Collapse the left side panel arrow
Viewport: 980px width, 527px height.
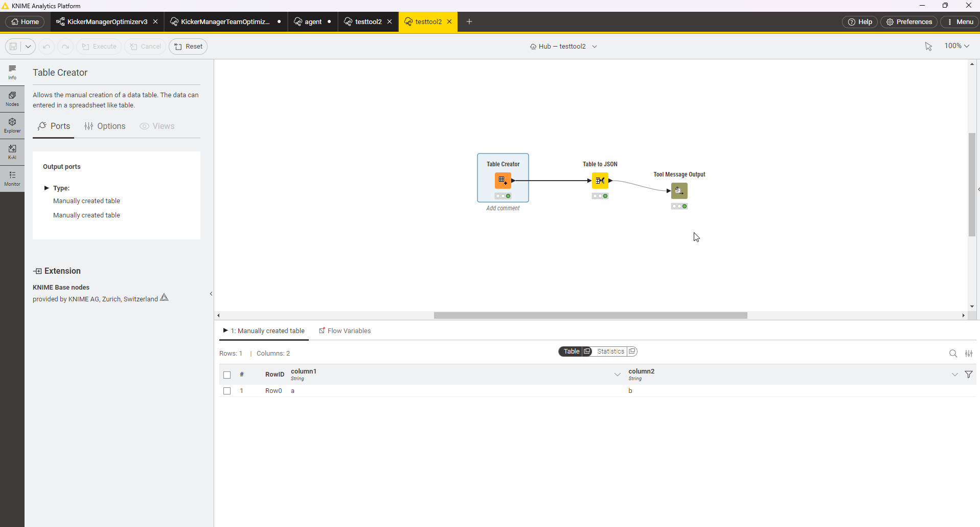(x=211, y=294)
